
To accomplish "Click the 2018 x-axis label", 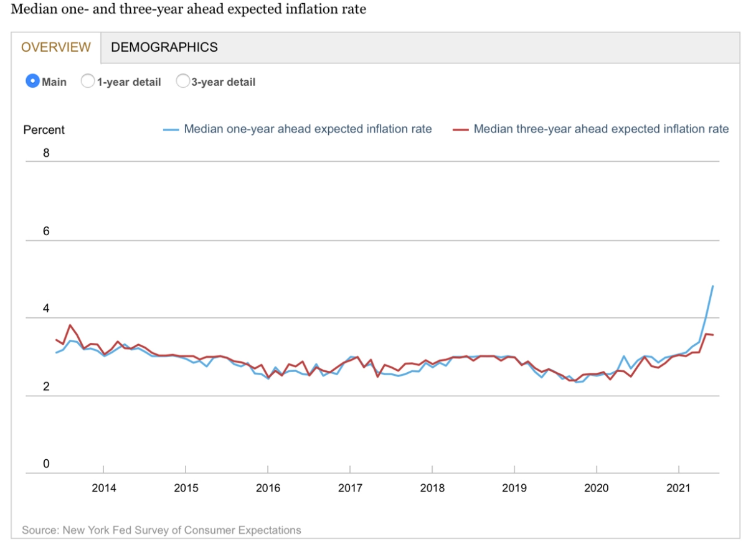I will point(432,488).
